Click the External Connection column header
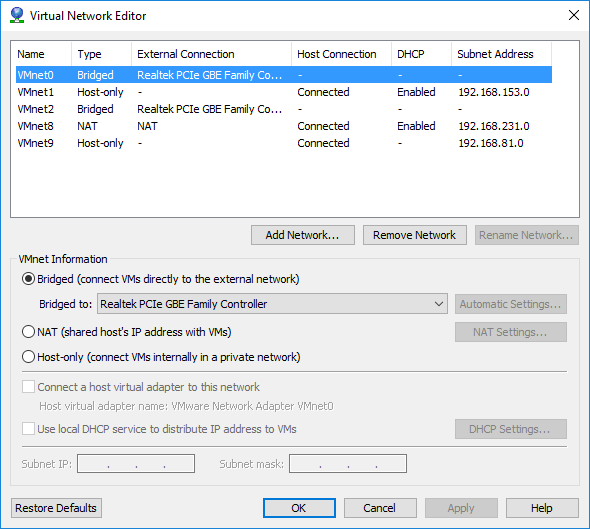 211,54
